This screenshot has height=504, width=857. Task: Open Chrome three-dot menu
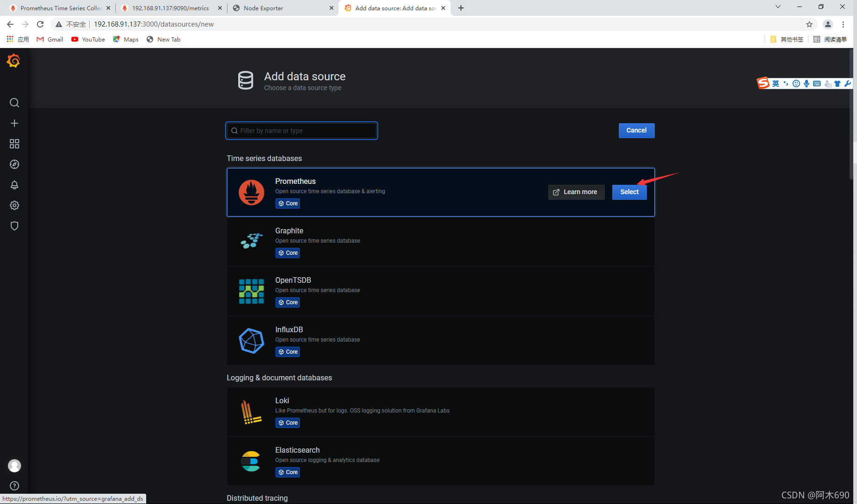pyautogui.click(x=843, y=24)
